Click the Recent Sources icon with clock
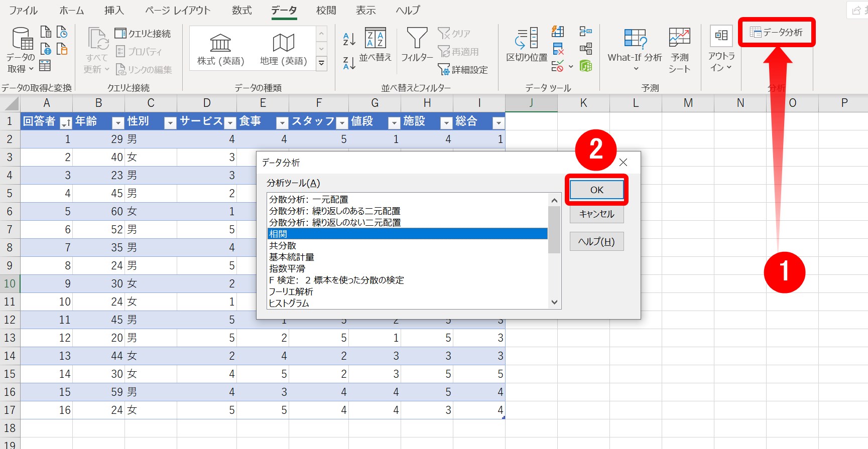This screenshot has width=868, height=449. [x=62, y=32]
